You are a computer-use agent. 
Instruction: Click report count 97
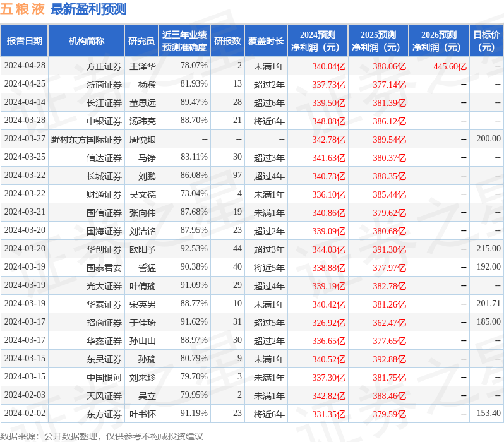tap(237, 175)
